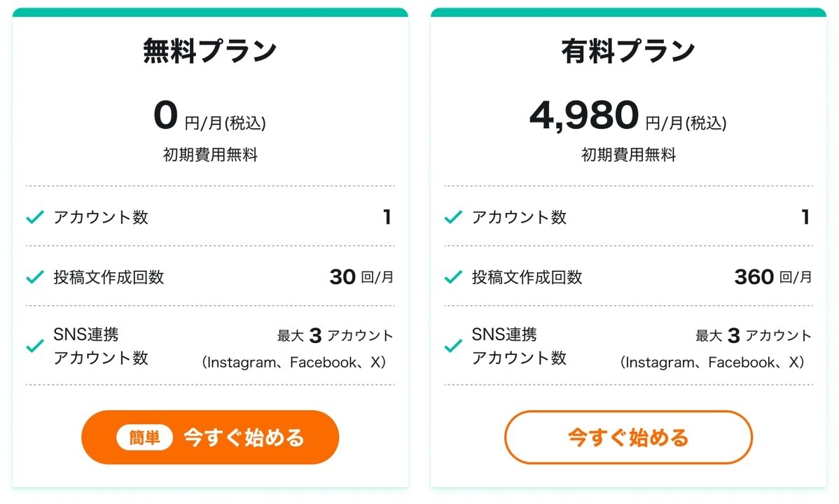Click the 0 円/月 price in the free plan
This screenshot has height=504, width=839.
click(209, 117)
